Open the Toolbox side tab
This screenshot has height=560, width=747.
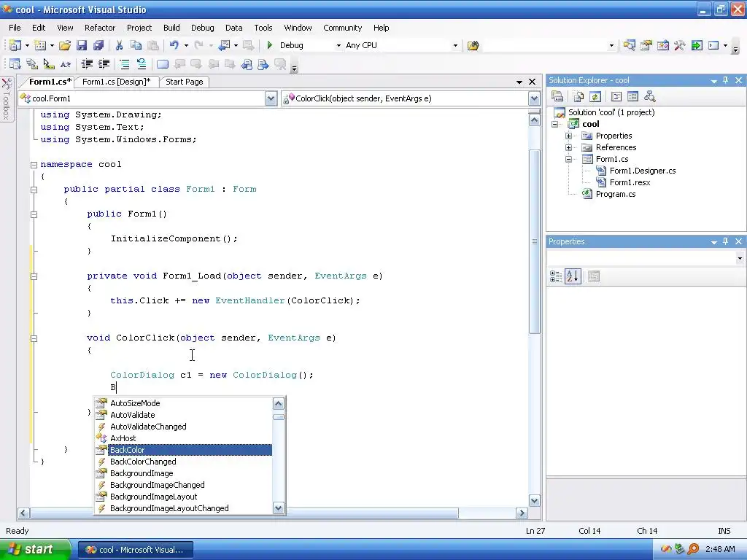(6, 99)
